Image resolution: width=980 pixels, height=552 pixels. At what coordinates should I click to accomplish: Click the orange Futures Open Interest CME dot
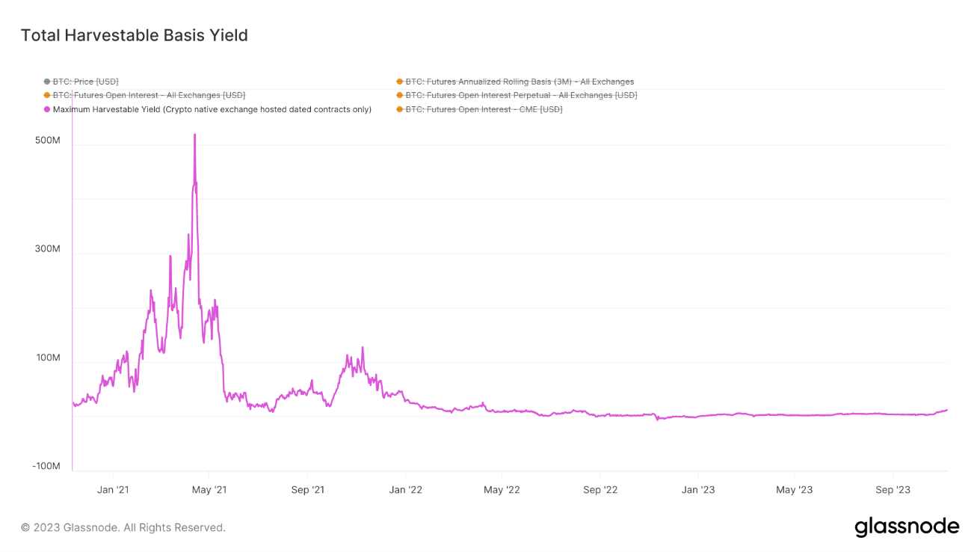[400, 109]
